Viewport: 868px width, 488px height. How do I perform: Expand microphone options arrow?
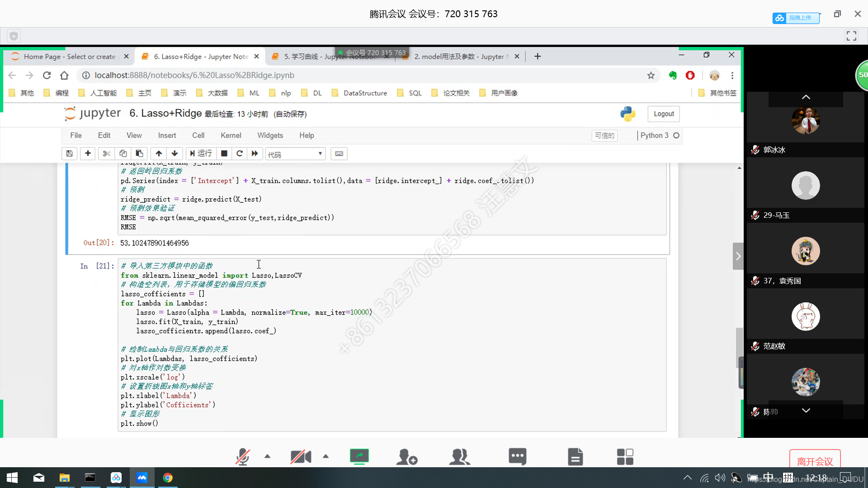(267, 456)
